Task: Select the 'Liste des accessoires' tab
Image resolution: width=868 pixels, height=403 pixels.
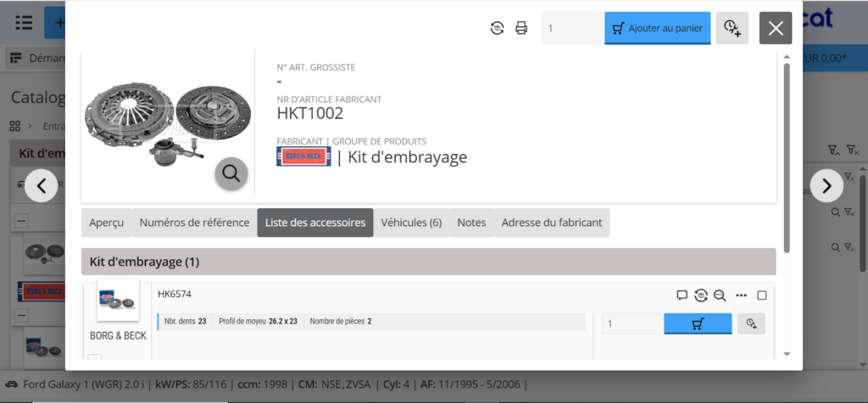Action: tap(315, 223)
